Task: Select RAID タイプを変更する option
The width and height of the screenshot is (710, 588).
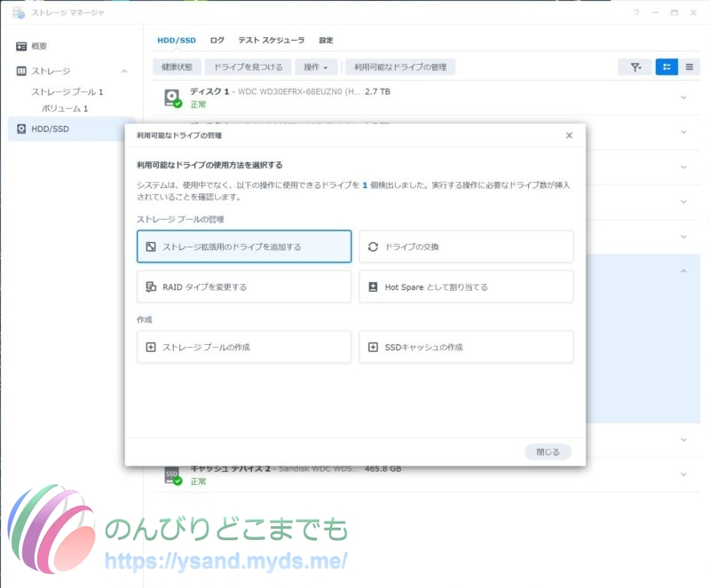Action: (244, 287)
